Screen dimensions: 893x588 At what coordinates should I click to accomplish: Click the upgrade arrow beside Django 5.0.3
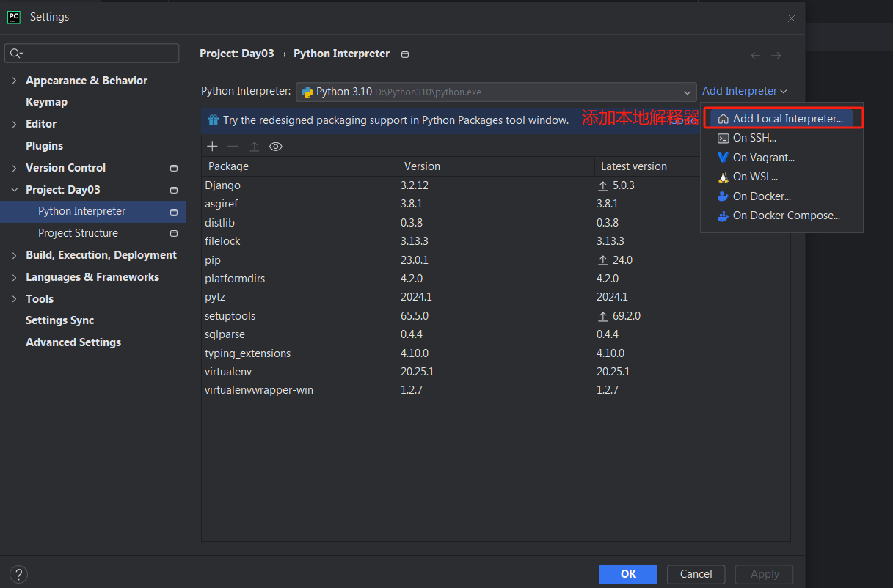603,186
